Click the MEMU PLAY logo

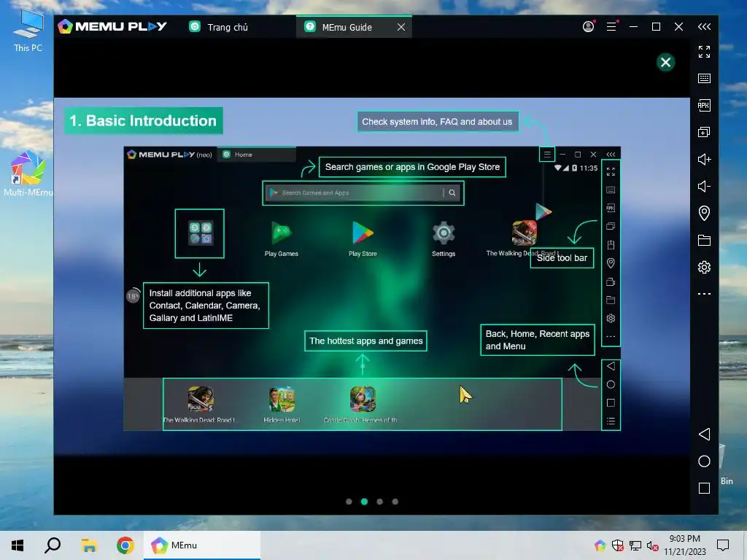112,27
